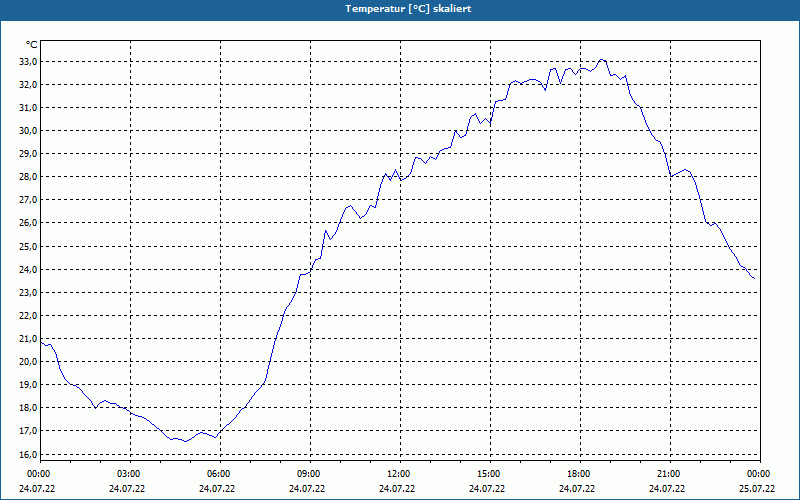
Task: Select the 28,0 y-axis label
Action: pyautogui.click(x=28, y=177)
